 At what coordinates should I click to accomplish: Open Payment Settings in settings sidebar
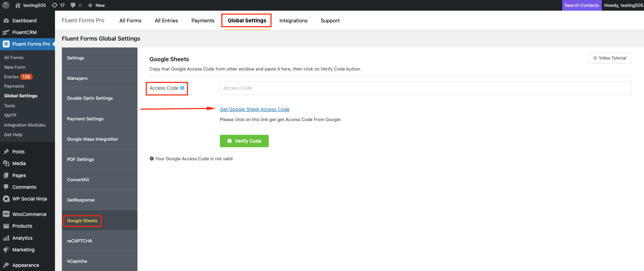(100, 119)
